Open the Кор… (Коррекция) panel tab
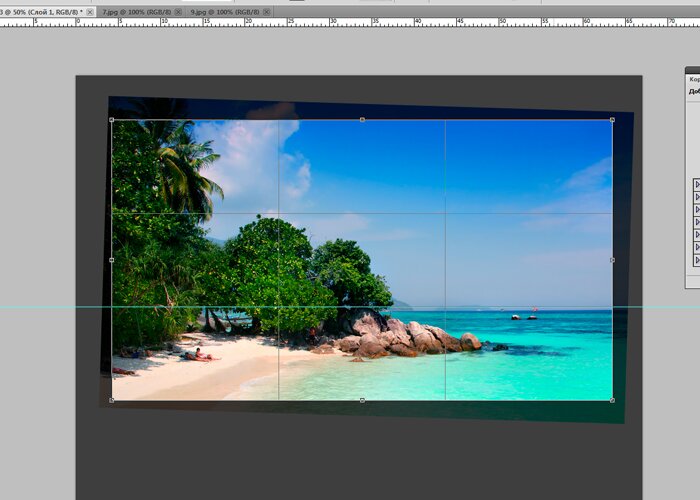Screen dimensions: 700x500 [694, 79]
